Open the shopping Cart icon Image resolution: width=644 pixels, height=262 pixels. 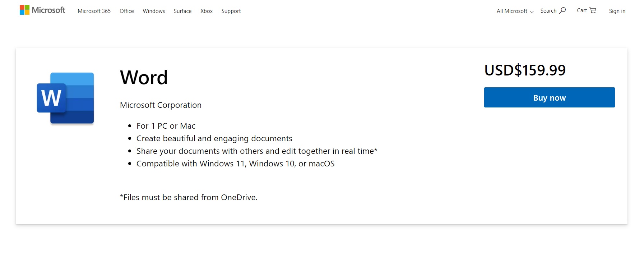593,10
